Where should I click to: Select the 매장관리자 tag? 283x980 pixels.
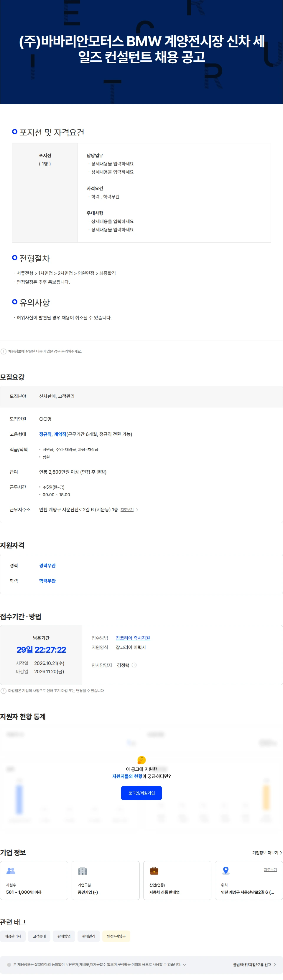(13, 936)
